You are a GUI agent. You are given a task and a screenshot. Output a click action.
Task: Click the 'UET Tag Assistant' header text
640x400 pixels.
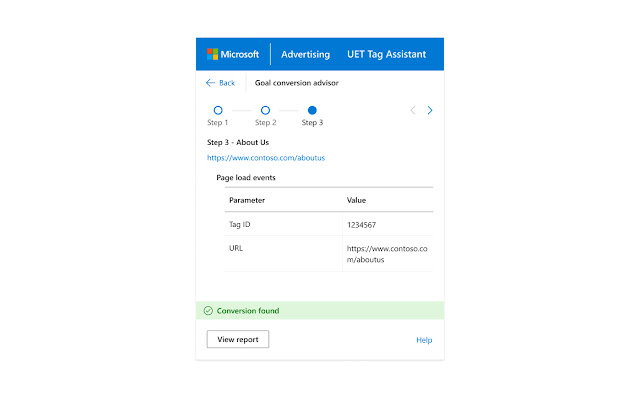(387, 54)
